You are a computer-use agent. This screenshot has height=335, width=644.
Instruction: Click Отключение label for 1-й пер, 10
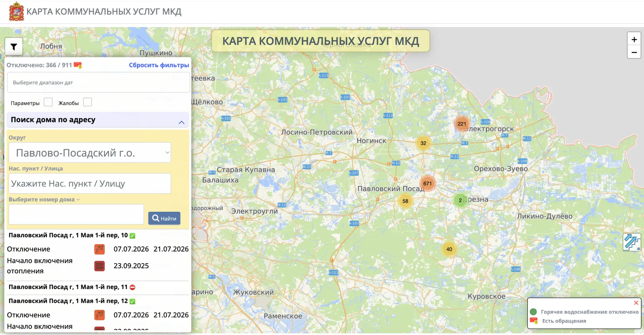coord(29,249)
